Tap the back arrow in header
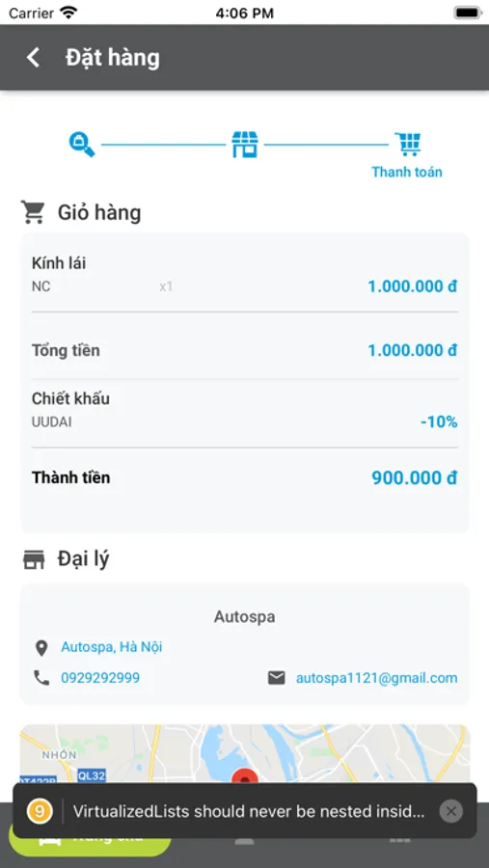Image resolution: width=489 pixels, height=868 pixels. [x=33, y=58]
